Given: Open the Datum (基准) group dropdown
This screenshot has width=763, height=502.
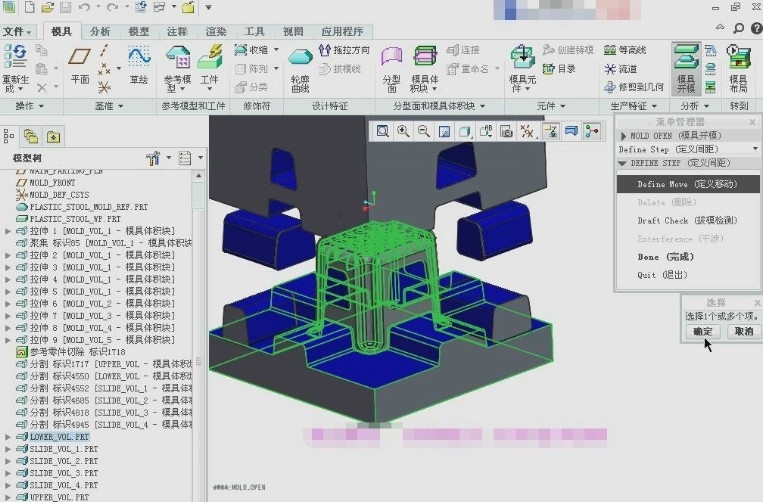Looking at the screenshot, I should click(109, 106).
